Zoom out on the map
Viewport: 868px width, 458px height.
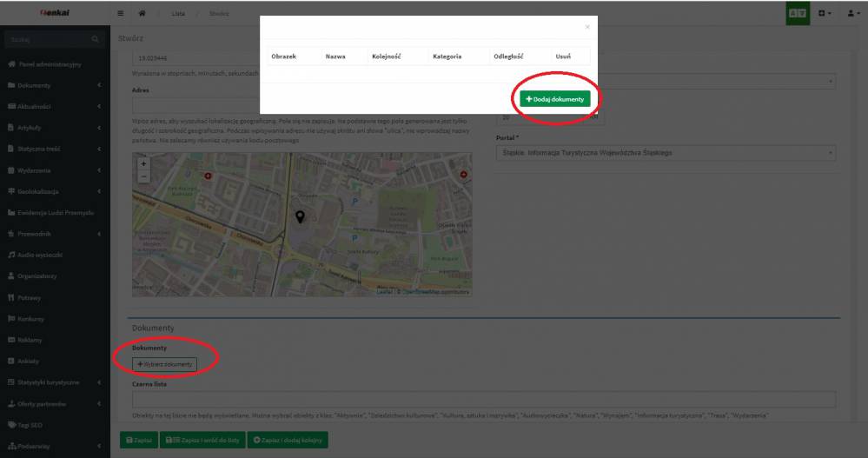[144, 176]
